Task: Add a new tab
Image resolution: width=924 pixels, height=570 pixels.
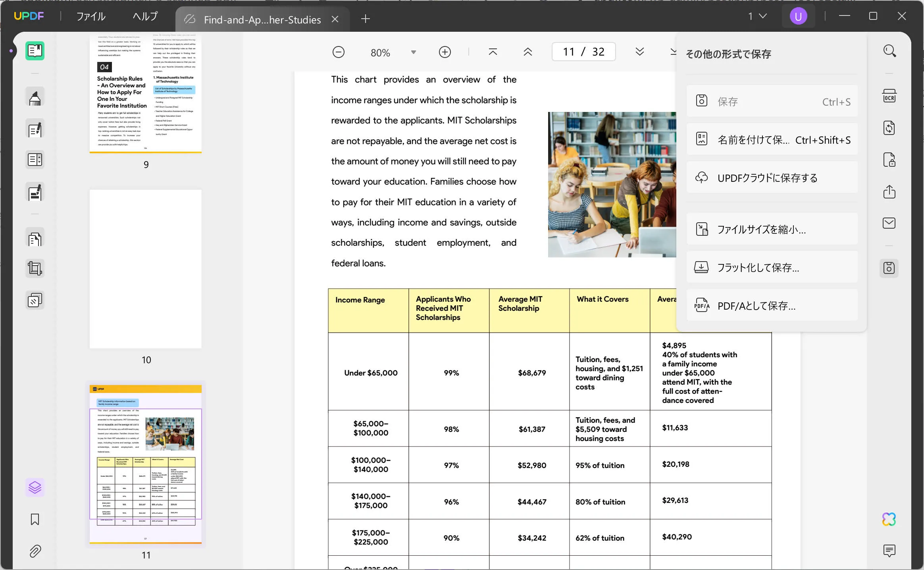Action: point(366,19)
